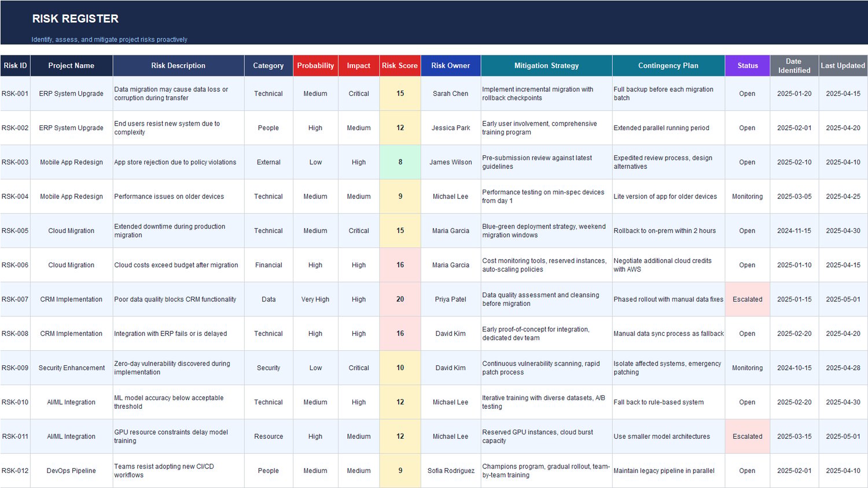Select date 2024-11-15 cell

(795, 231)
